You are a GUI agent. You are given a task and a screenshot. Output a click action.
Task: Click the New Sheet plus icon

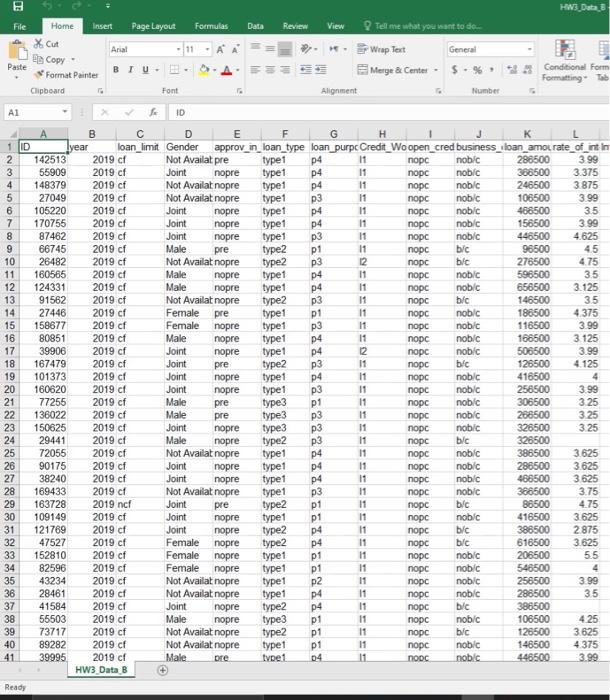click(x=163, y=670)
